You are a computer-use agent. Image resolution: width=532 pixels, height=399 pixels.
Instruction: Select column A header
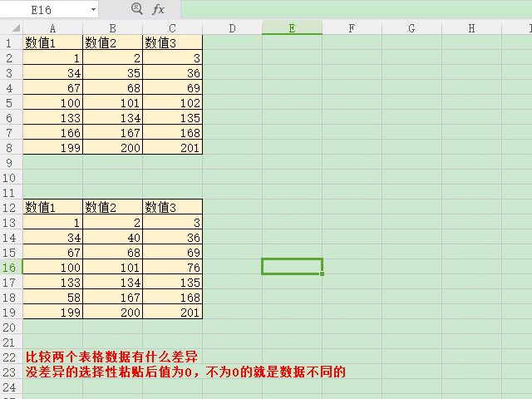click(52, 27)
